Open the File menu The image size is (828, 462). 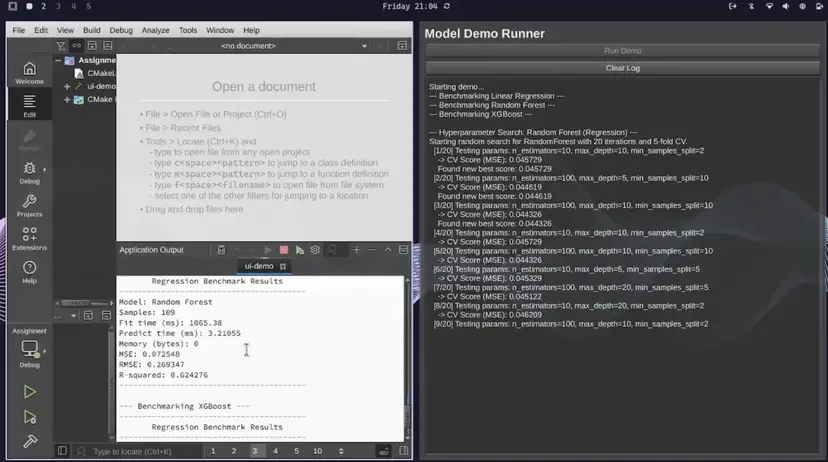point(18,30)
